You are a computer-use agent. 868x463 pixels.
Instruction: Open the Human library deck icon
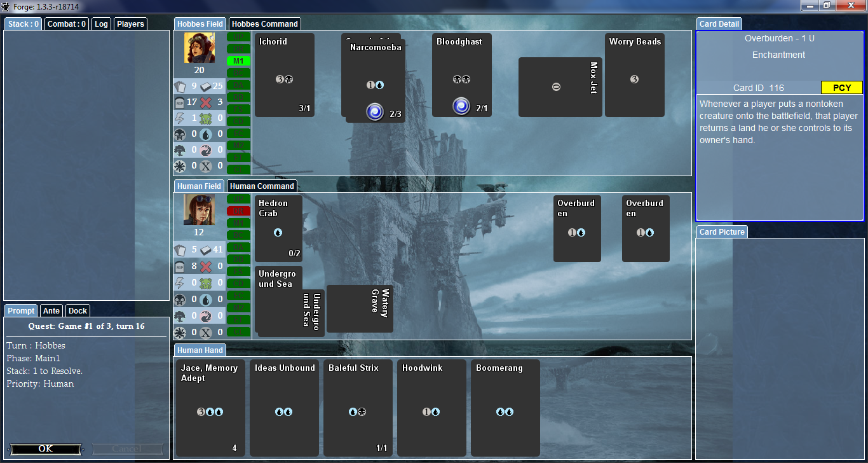[x=207, y=249]
